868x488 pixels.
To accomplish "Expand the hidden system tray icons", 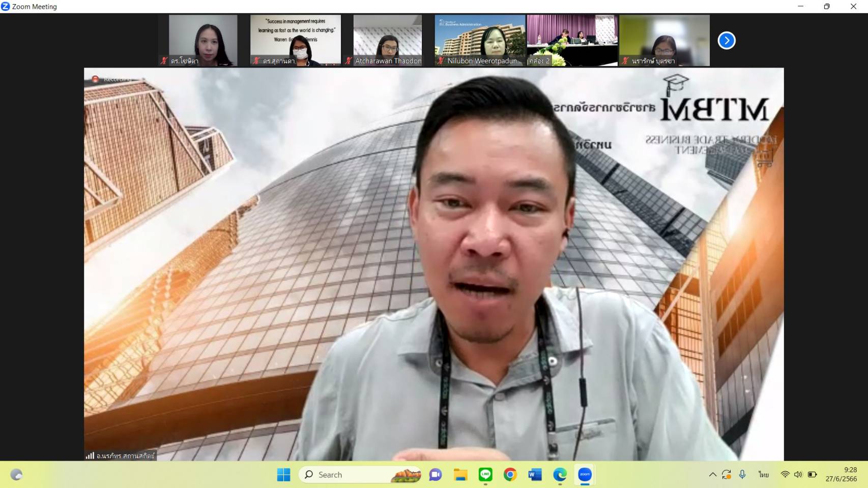I will tap(713, 475).
